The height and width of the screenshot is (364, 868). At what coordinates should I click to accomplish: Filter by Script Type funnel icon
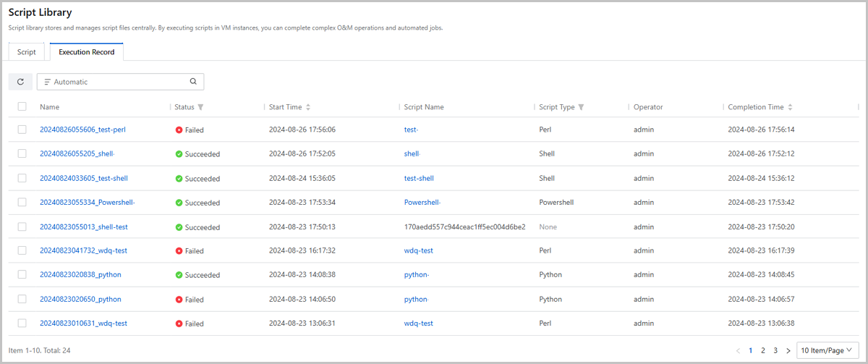tap(581, 107)
